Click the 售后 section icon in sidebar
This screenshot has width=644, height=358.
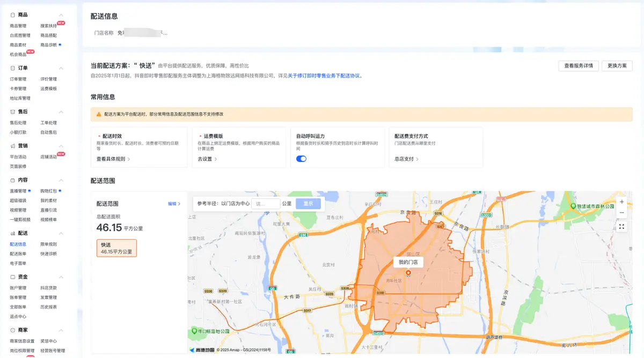(x=13, y=111)
